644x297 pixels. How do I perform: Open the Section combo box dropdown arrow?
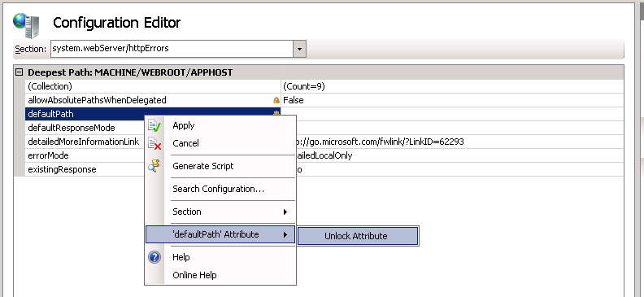pyautogui.click(x=299, y=49)
